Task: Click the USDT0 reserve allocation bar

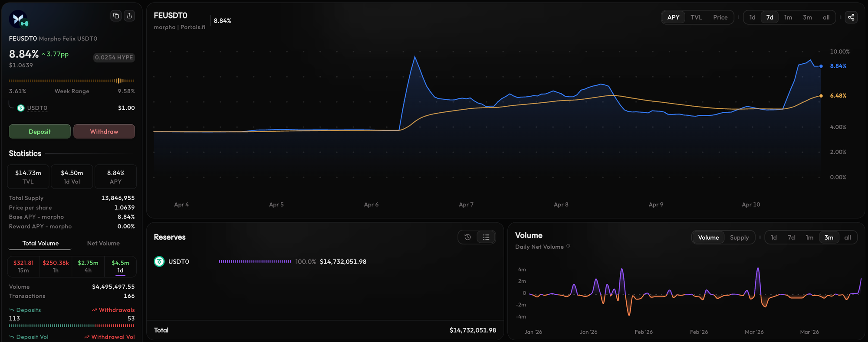Action: (255, 262)
